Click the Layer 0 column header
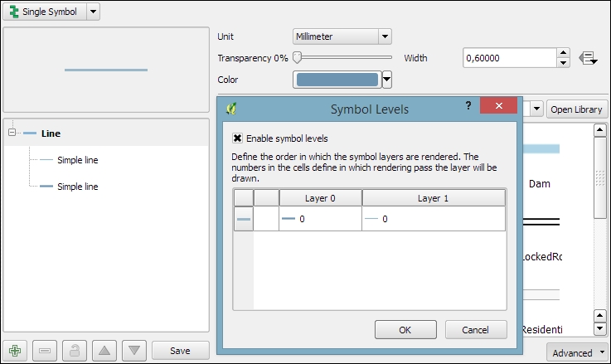Image resolution: width=611 pixels, height=364 pixels. [320, 198]
